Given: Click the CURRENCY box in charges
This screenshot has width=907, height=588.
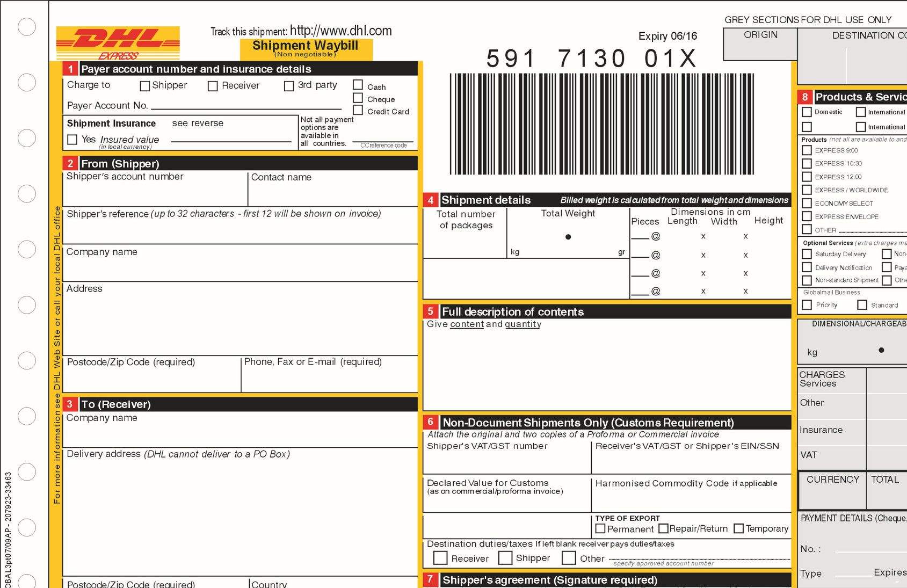Looking at the screenshot, I should click(x=832, y=490).
